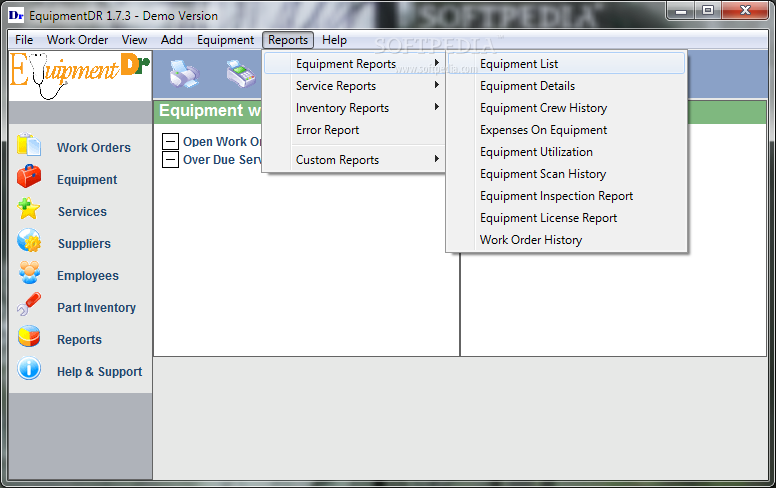Go to Reports in the sidebar
Image resolution: width=776 pixels, height=488 pixels.
point(79,340)
